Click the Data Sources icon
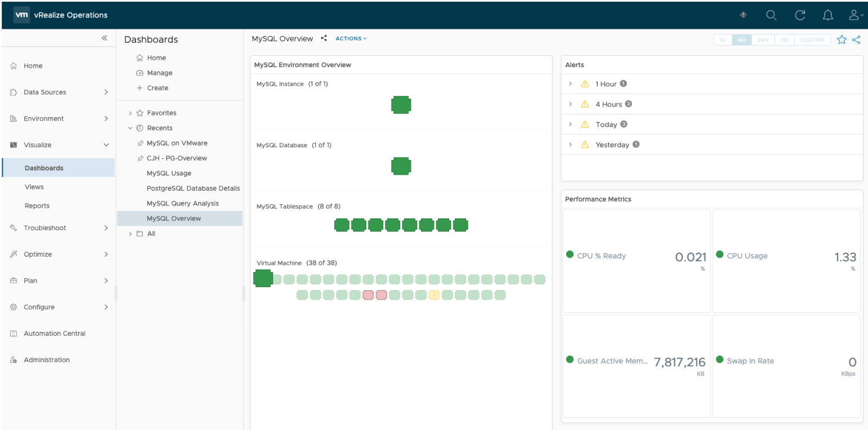The height and width of the screenshot is (430, 868). pyautogui.click(x=14, y=93)
